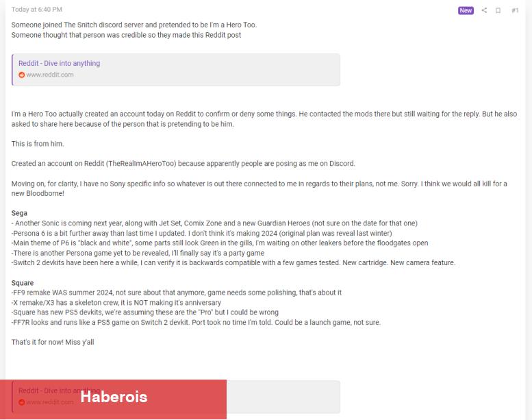Image resolution: width=532 pixels, height=420 pixels.
Task: Open the 'Today at 6:40 PM' timestamp
Action: (x=37, y=10)
